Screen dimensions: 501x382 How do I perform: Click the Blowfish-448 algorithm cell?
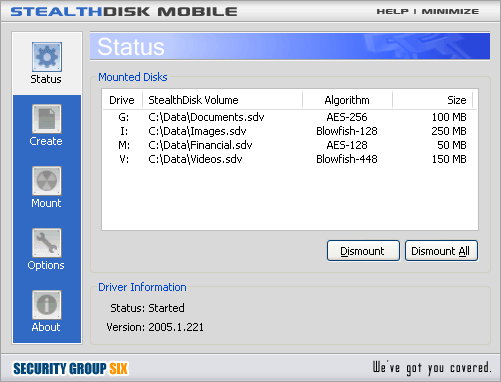coord(347,159)
